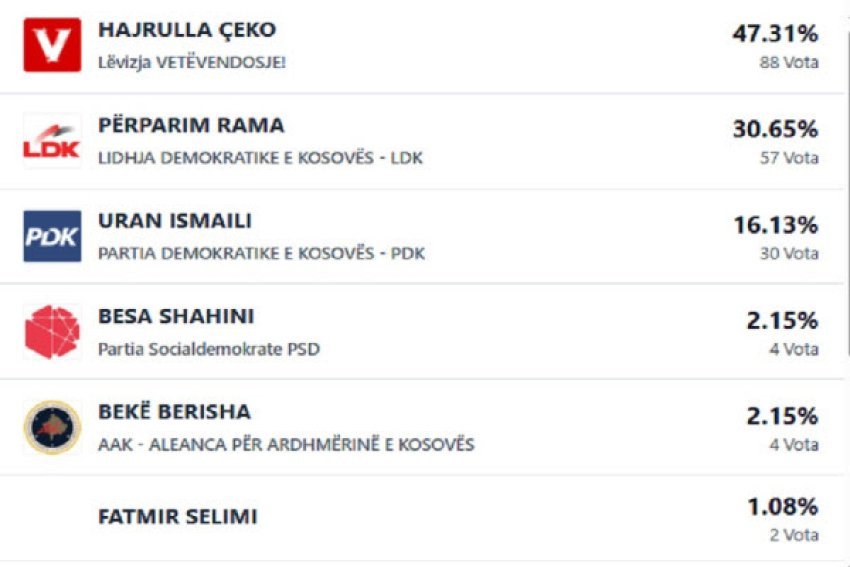Click the blue PDK party logo
Image resolution: width=850 pixels, height=567 pixels.
[x=52, y=237]
